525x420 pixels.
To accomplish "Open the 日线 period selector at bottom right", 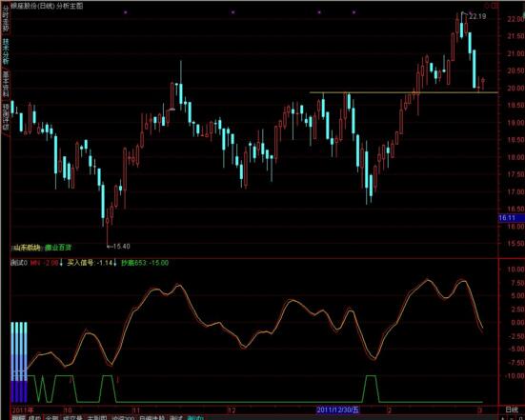I will [512, 410].
